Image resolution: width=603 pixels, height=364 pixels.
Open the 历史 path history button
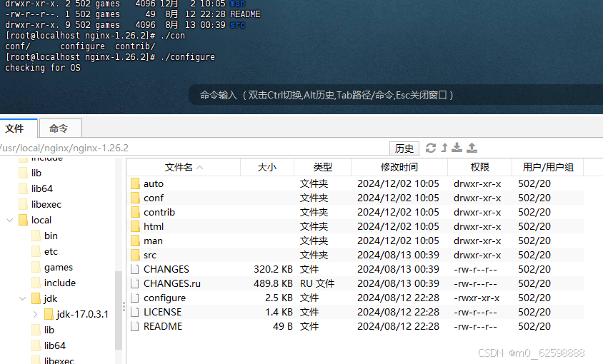pos(404,148)
